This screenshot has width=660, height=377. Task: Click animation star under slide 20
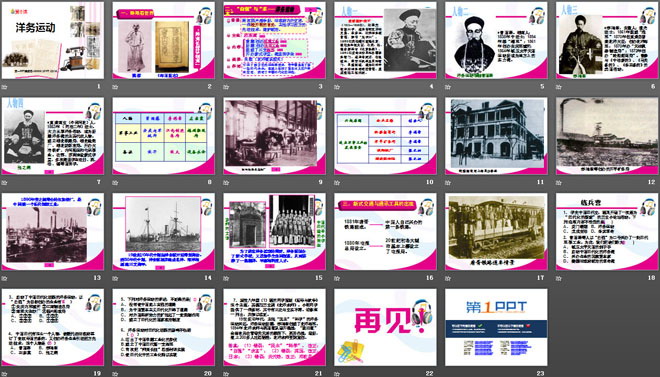(x=115, y=374)
